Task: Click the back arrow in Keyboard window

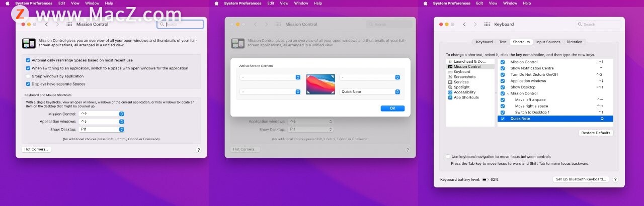Action: pos(464,24)
